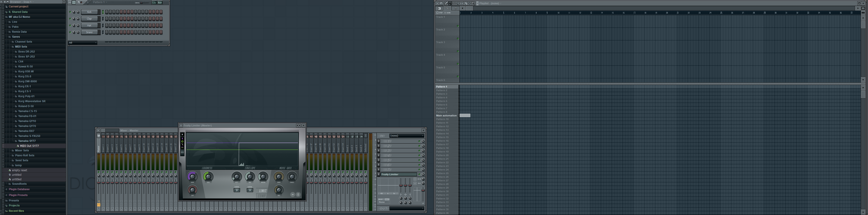The width and height of the screenshot is (868, 215).
Task: Open the Channel Sets folder in browser
Action: 23,42
